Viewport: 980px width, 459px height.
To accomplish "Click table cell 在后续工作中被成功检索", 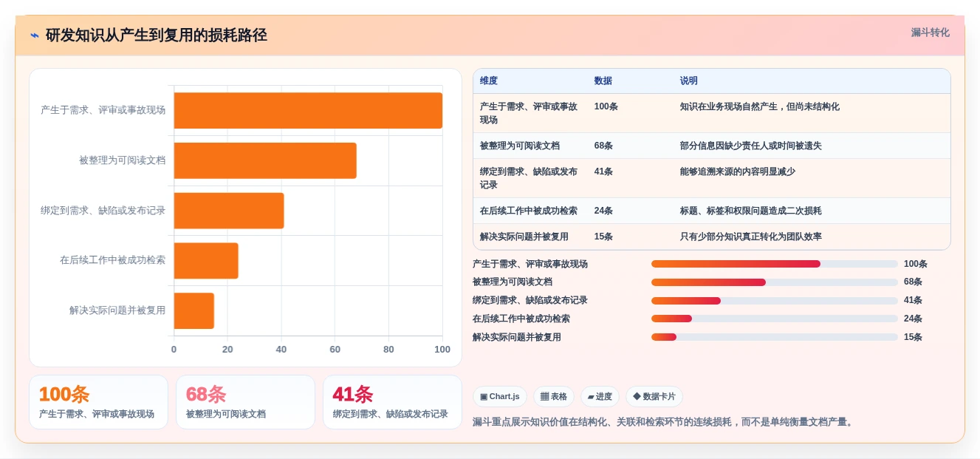I will click(529, 211).
